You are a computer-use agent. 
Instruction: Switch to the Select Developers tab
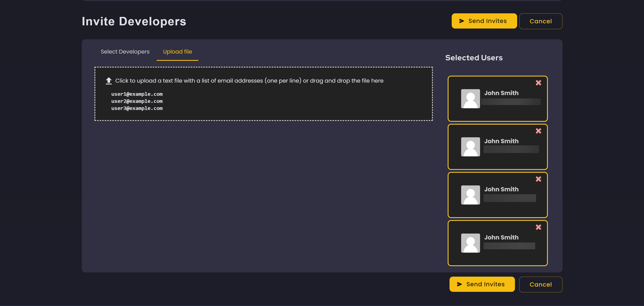click(x=125, y=52)
